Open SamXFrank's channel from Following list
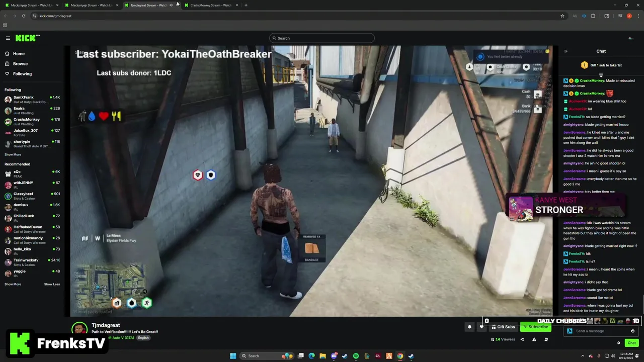Viewport: 644px width, 362px height. click(x=32, y=100)
